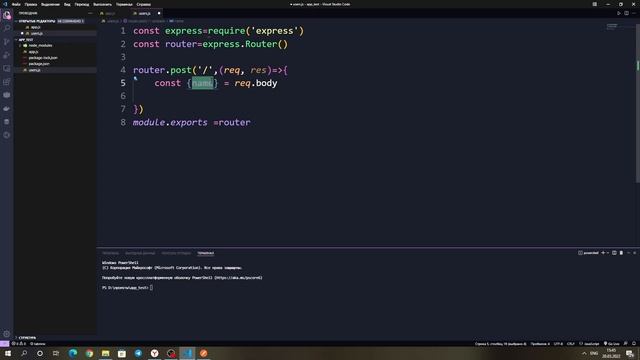Close unsaved users.js tab via dot

click(x=159, y=13)
